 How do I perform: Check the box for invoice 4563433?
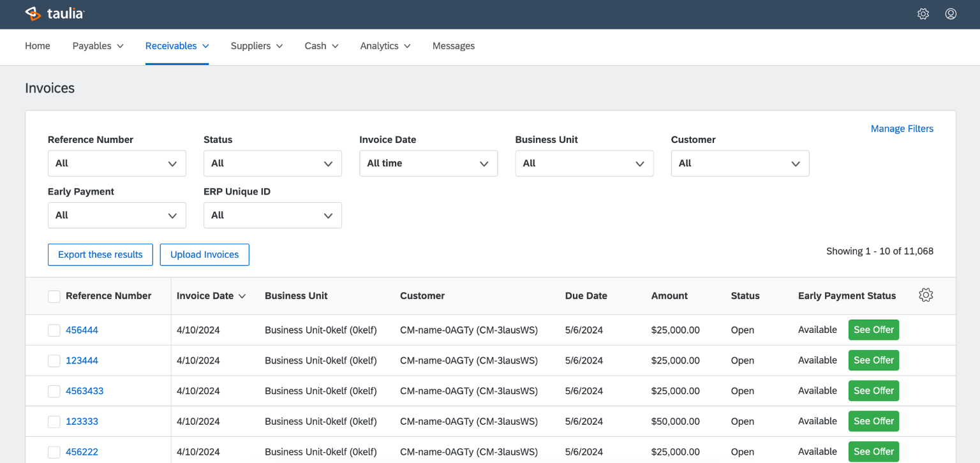click(54, 391)
